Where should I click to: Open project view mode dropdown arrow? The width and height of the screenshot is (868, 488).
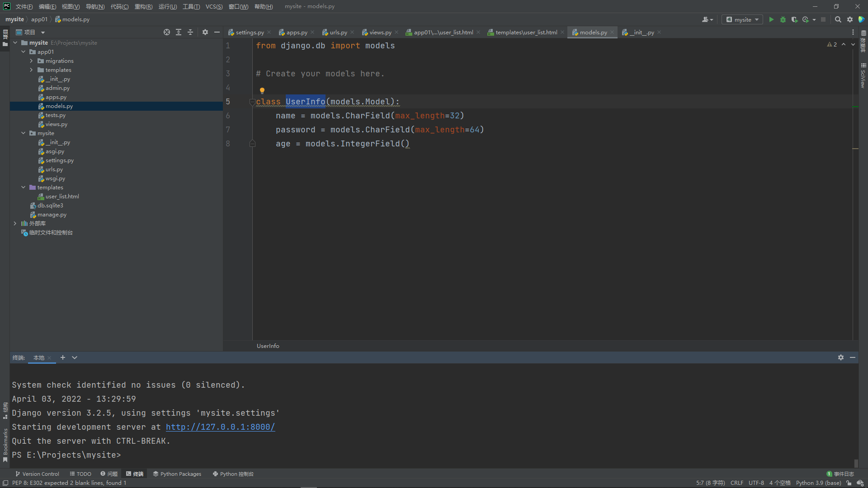pyautogui.click(x=43, y=33)
